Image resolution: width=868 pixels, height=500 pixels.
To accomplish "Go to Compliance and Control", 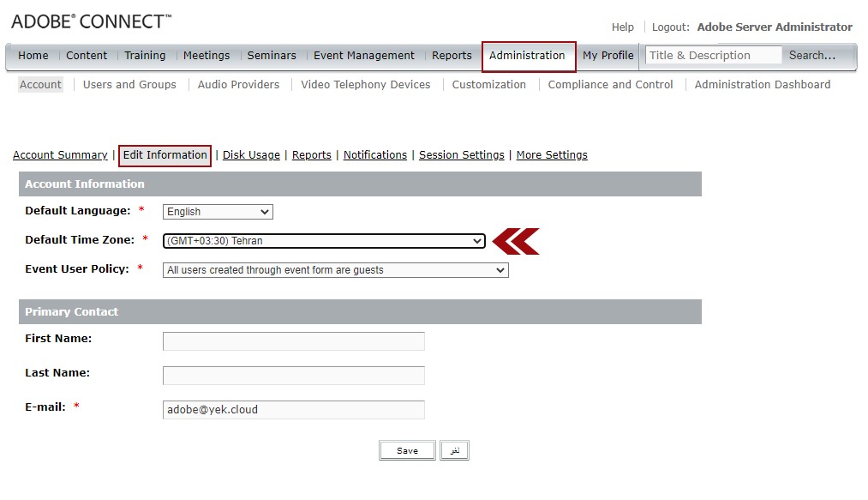I will pos(611,85).
